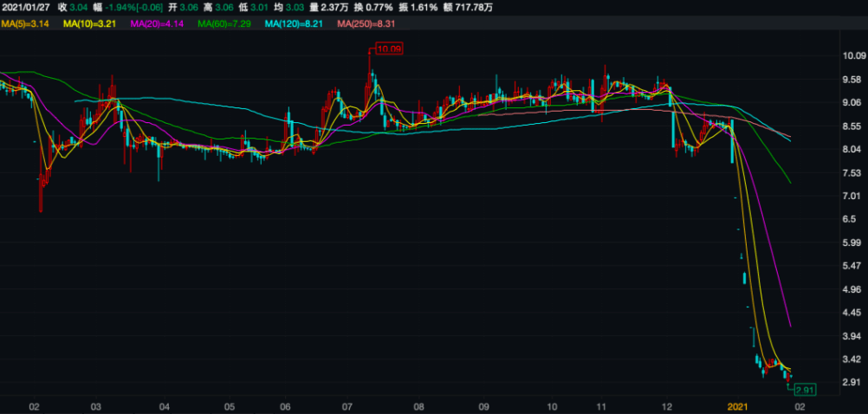
Task: Select the MA(120)=8.21 cyan indicator label
Action: pos(295,23)
